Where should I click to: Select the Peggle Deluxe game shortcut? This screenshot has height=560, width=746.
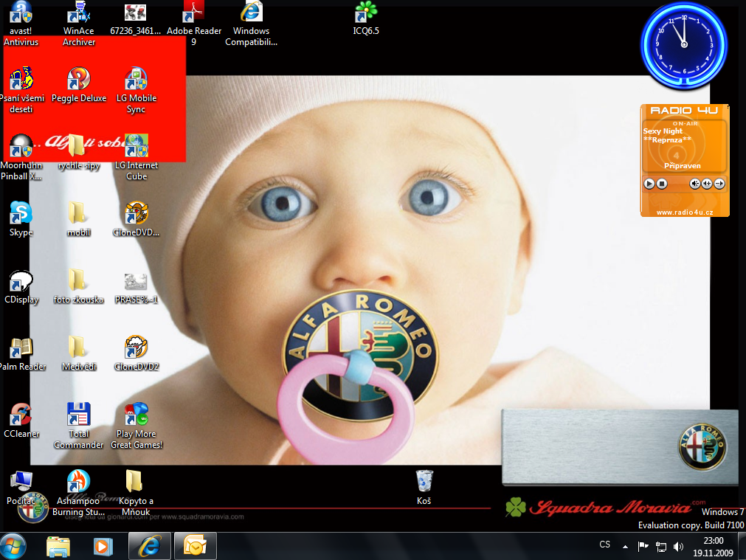[x=78, y=79]
